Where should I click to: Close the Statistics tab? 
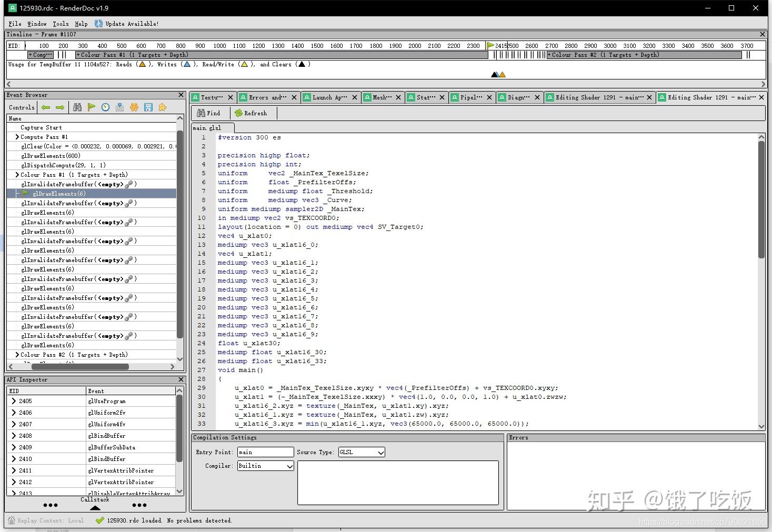click(442, 97)
